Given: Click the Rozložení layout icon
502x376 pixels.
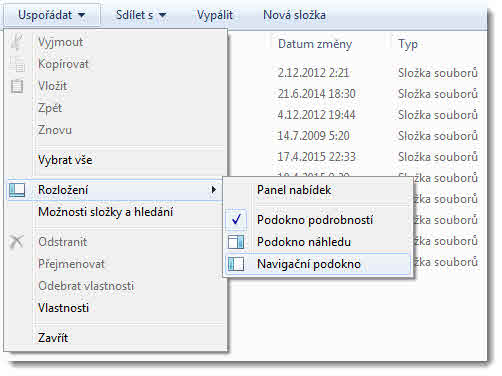Looking at the screenshot, I should click(17, 190).
